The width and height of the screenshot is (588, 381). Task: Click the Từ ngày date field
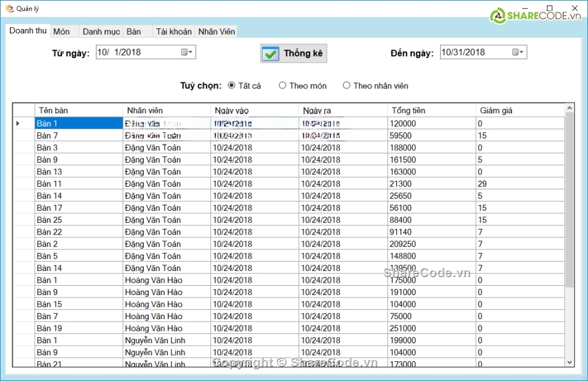pyautogui.click(x=146, y=52)
